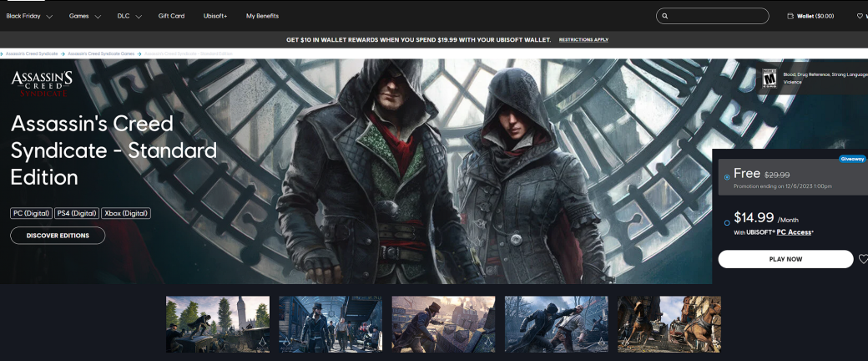This screenshot has width=868, height=361.
Task: Open the horse carriage screenshot thumbnail
Action: 669,324
